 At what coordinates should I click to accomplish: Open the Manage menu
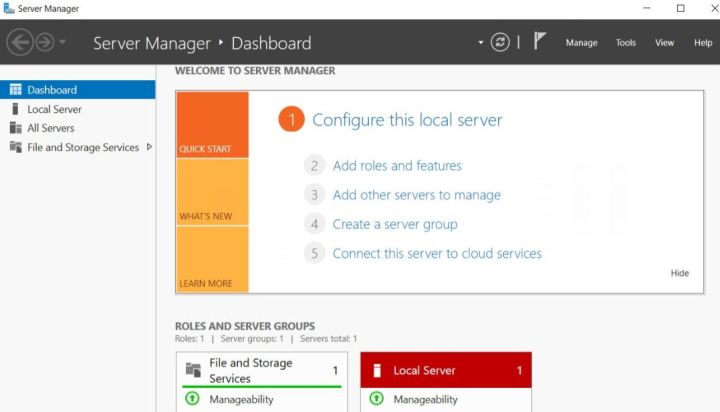pos(581,43)
